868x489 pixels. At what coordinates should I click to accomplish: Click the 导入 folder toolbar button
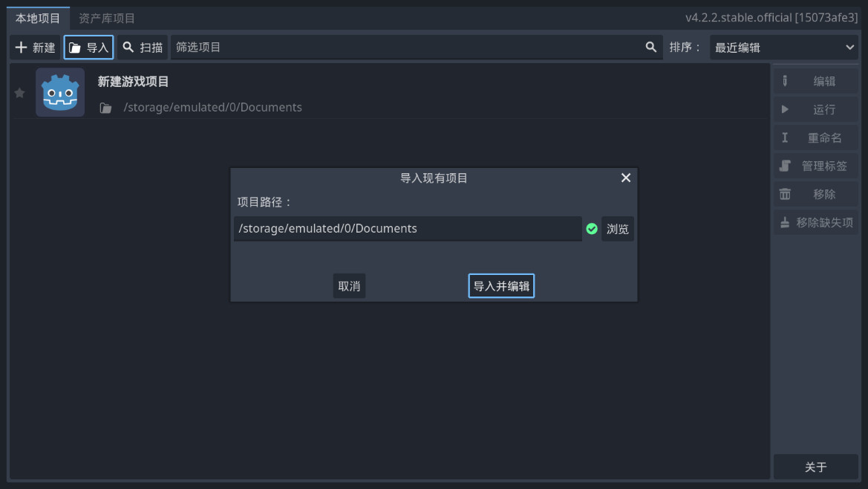pyautogui.click(x=88, y=48)
